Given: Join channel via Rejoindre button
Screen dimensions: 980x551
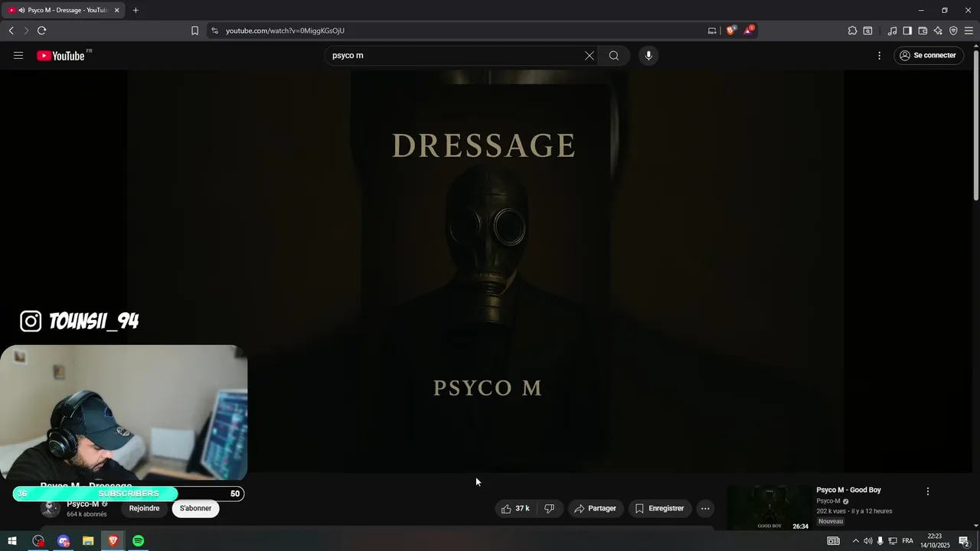Looking at the screenshot, I should (x=144, y=508).
